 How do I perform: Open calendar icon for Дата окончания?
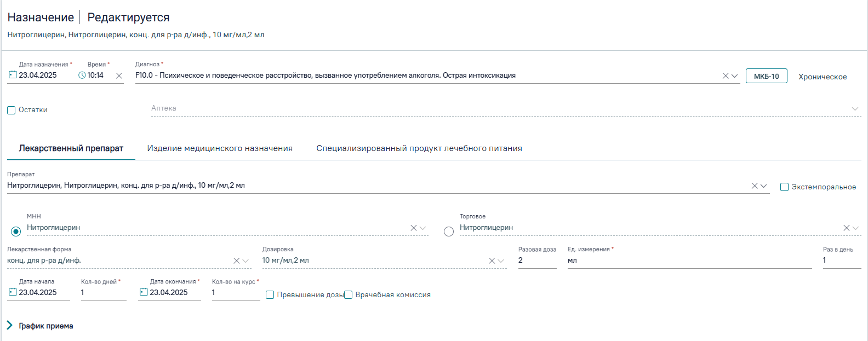tap(144, 292)
